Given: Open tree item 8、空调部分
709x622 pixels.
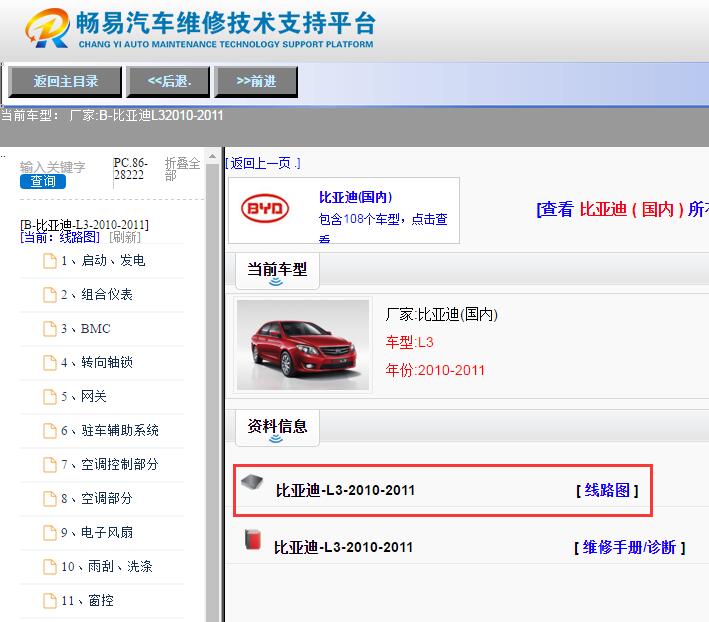Looking at the screenshot, I should click(97, 499).
